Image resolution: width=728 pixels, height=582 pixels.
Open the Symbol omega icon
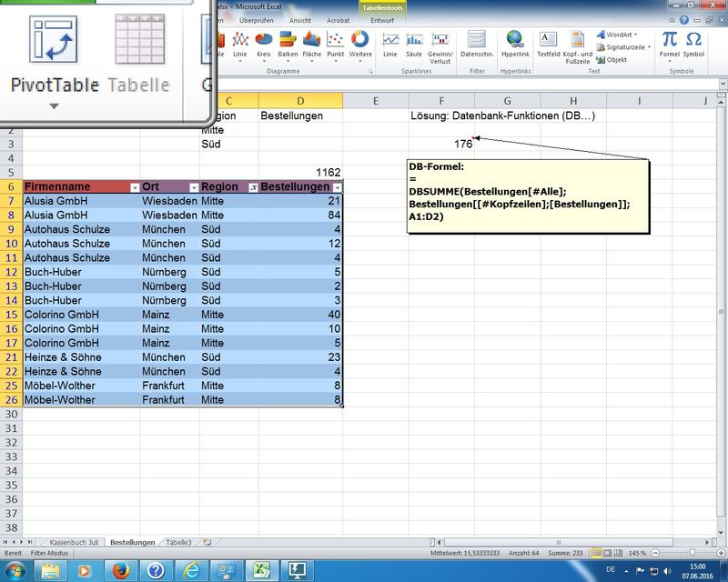click(x=693, y=43)
